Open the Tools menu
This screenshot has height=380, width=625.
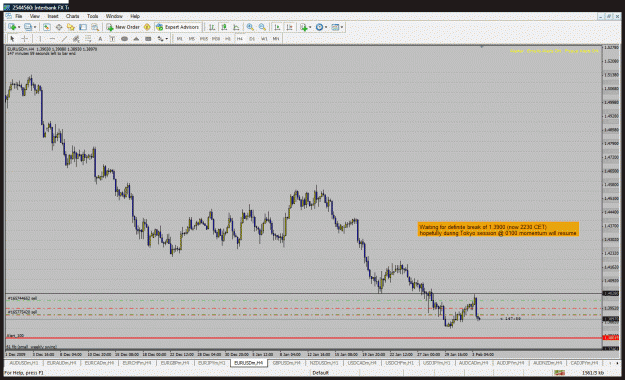[92, 16]
